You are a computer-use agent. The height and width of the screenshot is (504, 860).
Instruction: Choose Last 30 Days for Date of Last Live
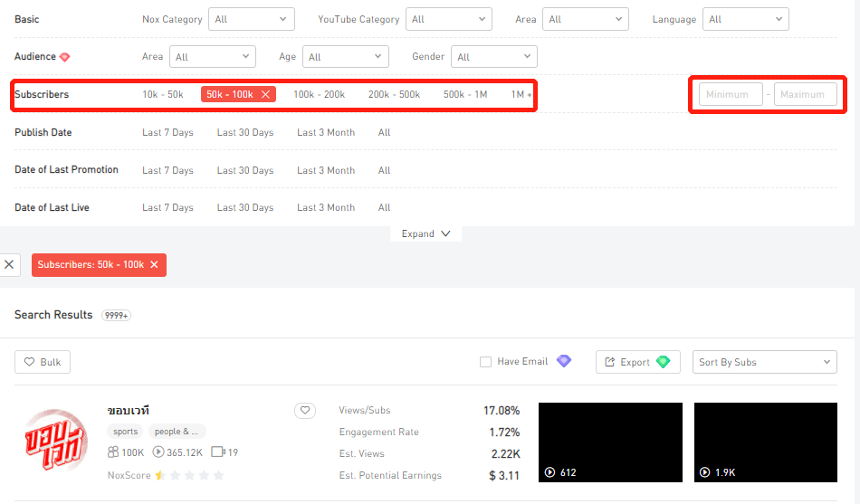click(x=244, y=207)
